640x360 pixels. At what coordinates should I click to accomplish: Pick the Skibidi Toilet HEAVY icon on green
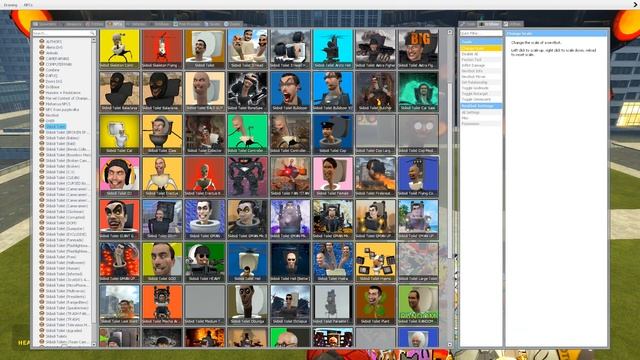[204, 262]
